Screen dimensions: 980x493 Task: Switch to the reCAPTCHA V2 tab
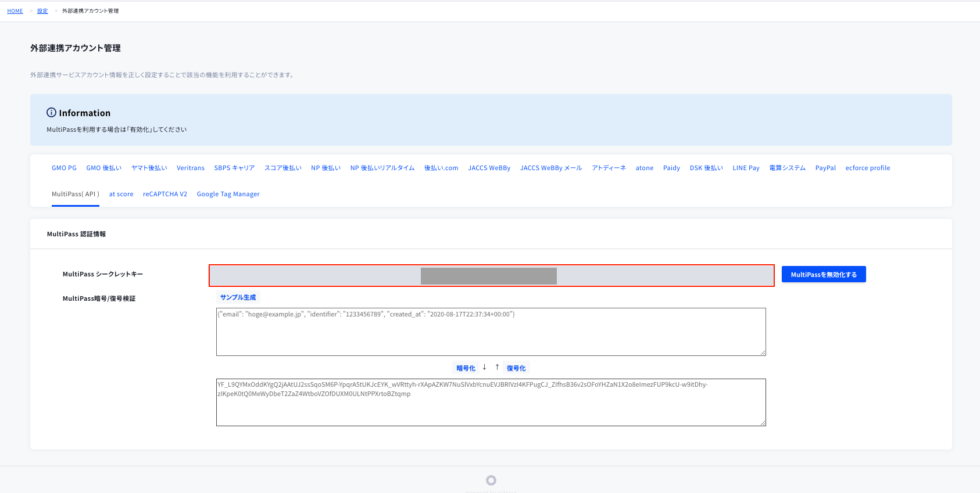[x=165, y=194]
